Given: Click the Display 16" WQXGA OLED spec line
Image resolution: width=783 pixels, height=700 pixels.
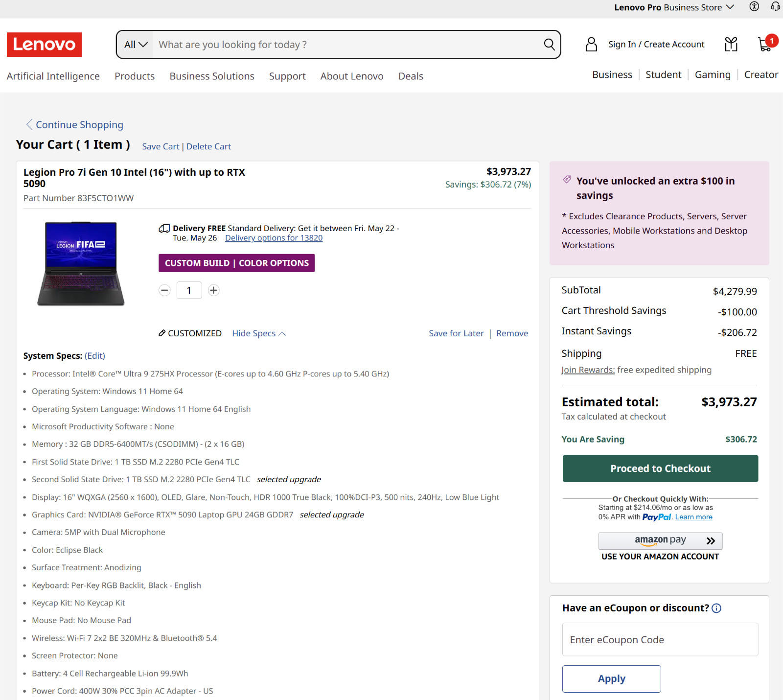Looking at the screenshot, I should click(x=265, y=497).
